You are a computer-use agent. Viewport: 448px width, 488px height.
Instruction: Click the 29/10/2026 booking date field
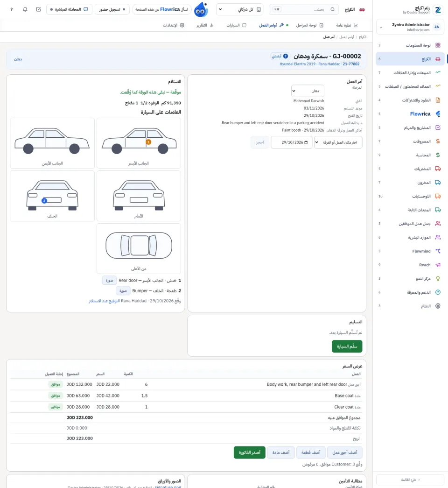pos(292,142)
